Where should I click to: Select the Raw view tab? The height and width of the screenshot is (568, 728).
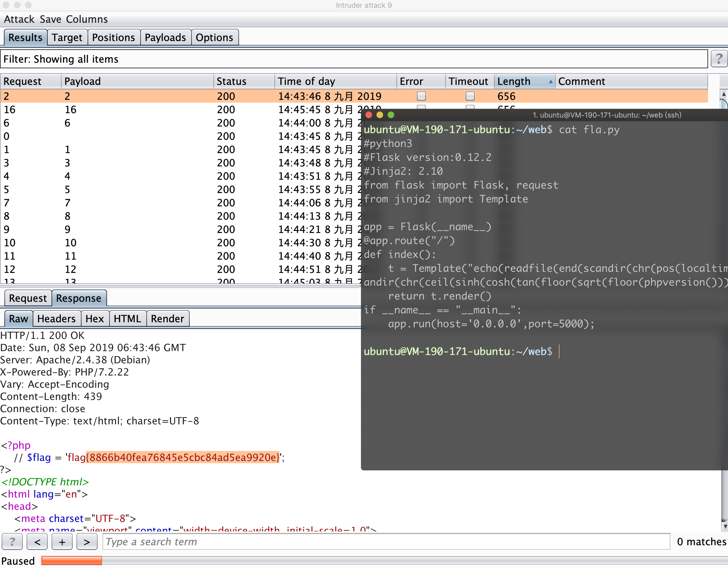(x=19, y=318)
